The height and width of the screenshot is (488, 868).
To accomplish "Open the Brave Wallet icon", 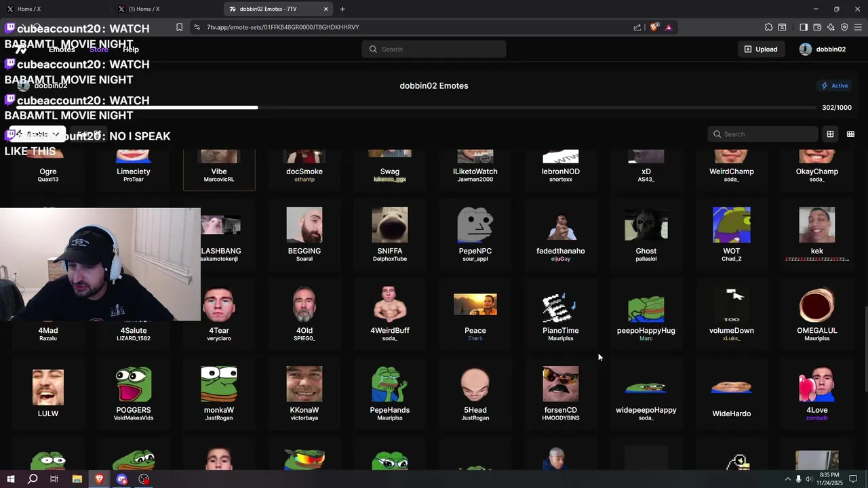I will tap(817, 27).
